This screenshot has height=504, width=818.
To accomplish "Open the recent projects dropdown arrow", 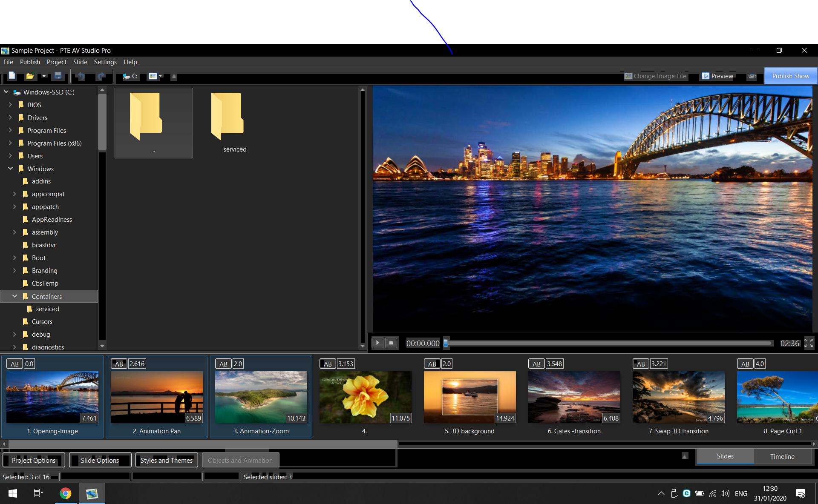I will 43,76.
